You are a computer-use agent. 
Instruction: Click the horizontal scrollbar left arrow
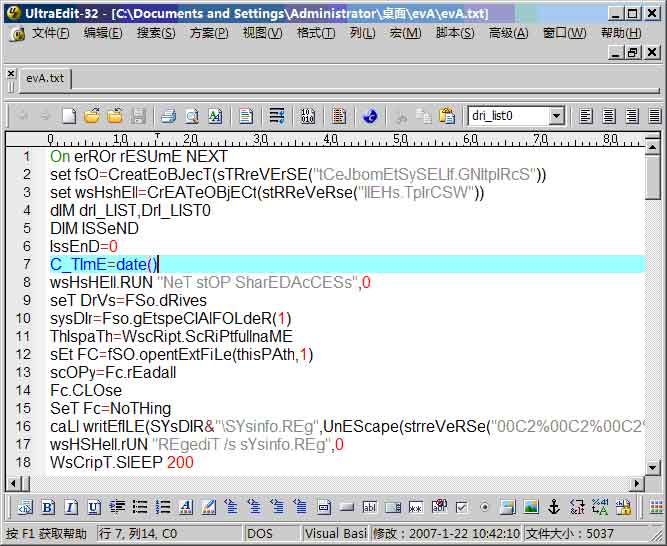[x=13, y=483]
